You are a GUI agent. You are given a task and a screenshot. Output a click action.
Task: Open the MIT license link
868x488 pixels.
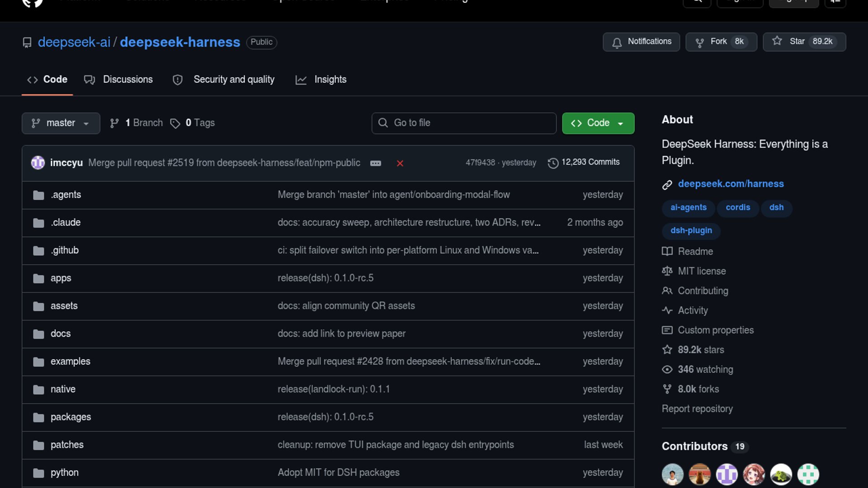[x=694, y=271]
